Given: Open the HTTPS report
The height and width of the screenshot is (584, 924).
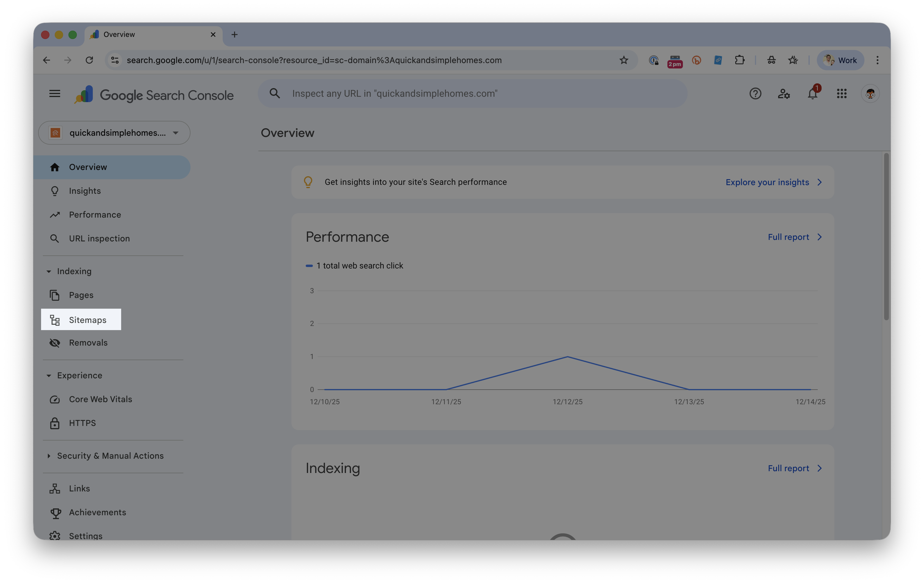Looking at the screenshot, I should 82,423.
